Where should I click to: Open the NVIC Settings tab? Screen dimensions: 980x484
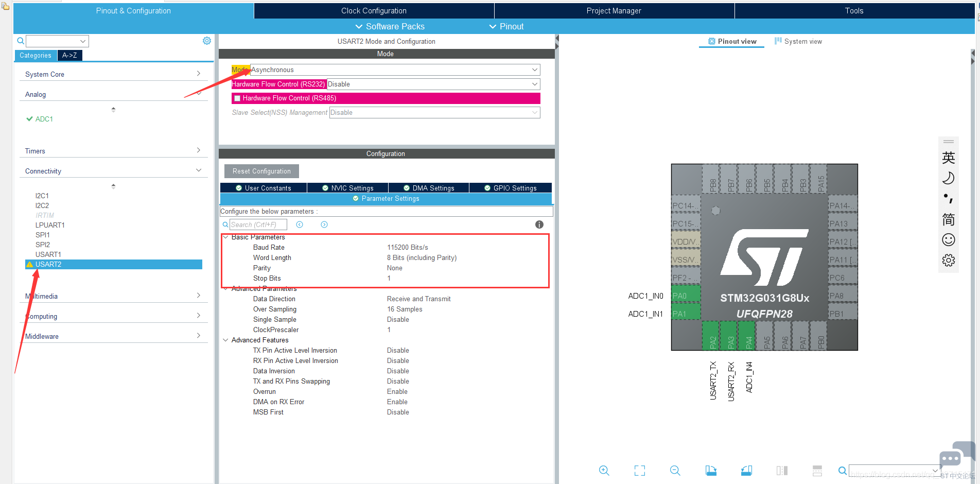point(347,188)
